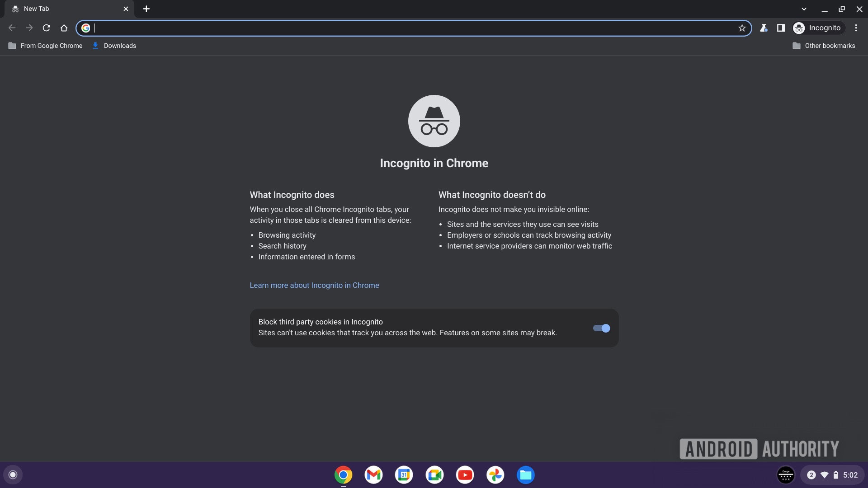Click Learn more about Incognito in Chrome link
The width and height of the screenshot is (868, 488).
[x=314, y=286]
